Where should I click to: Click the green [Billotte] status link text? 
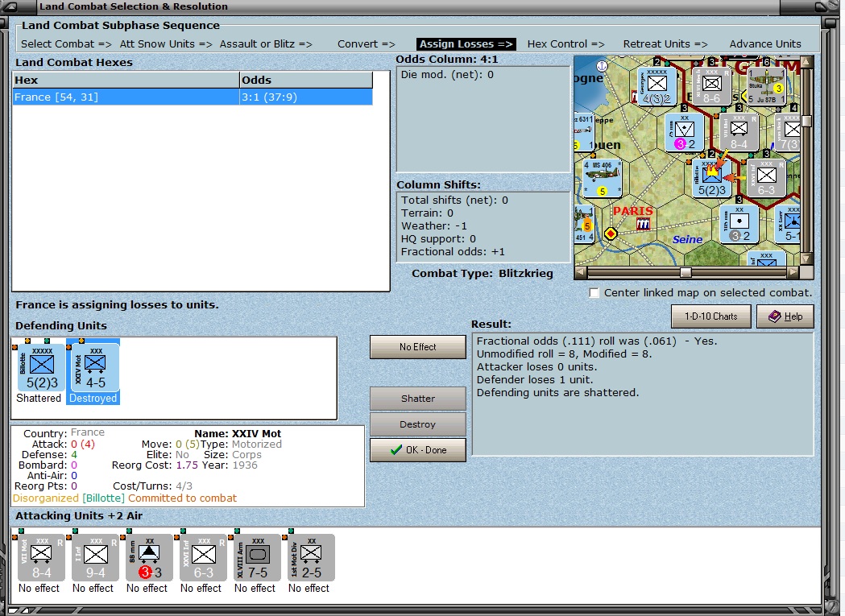point(103,498)
